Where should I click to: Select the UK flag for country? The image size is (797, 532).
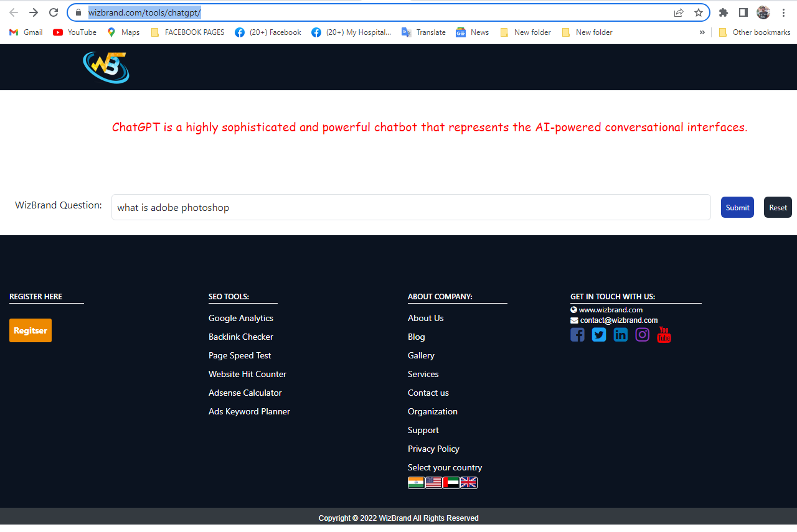click(468, 482)
